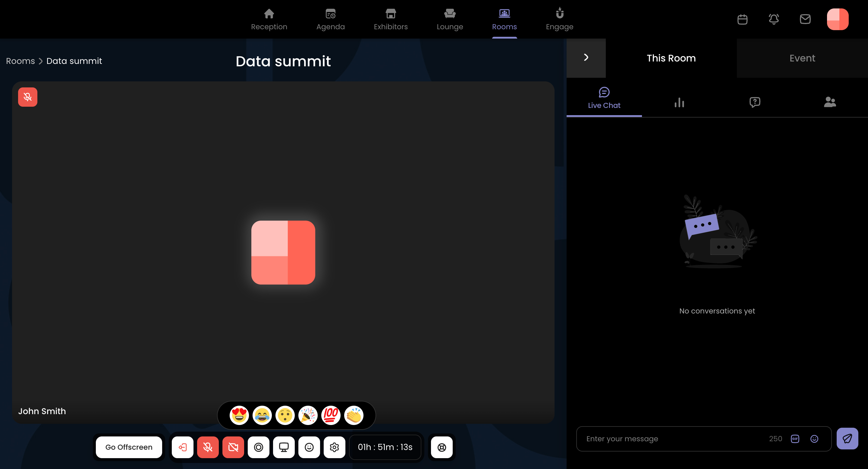The height and width of the screenshot is (469, 868).
Task: Click the No conversations yet text
Action: click(x=717, y=311)
